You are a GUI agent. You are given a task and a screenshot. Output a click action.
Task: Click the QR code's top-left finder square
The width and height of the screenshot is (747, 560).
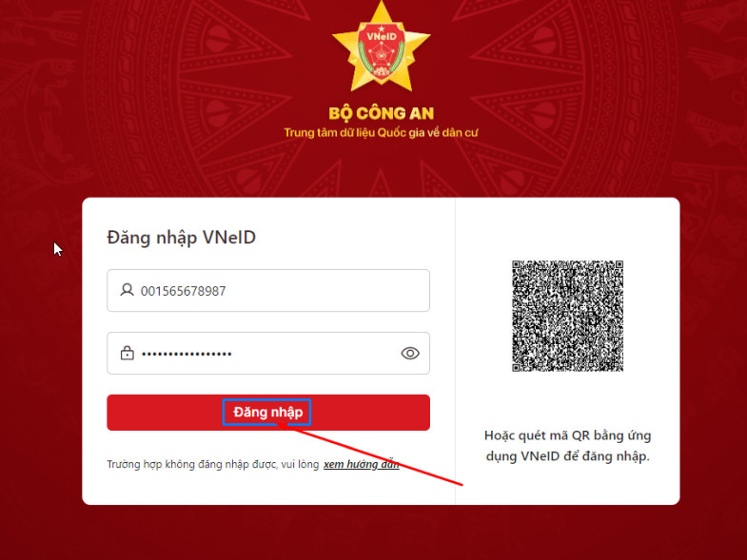point(518,265)
